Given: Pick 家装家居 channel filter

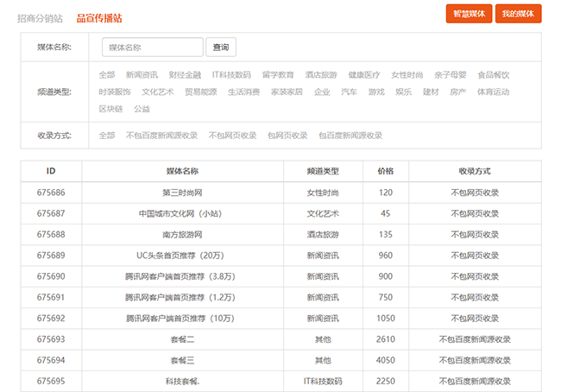Looking at the screenshot, I should pyautogui.click(x=287, y=92).
